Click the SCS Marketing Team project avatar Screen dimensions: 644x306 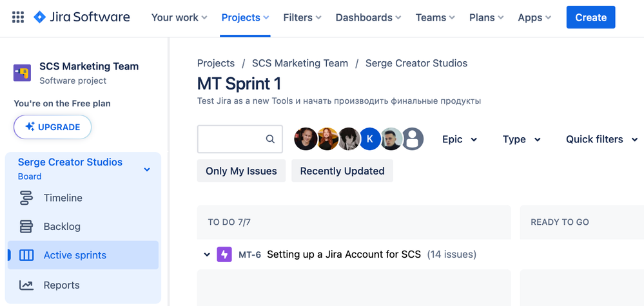(x=22, y=73)
